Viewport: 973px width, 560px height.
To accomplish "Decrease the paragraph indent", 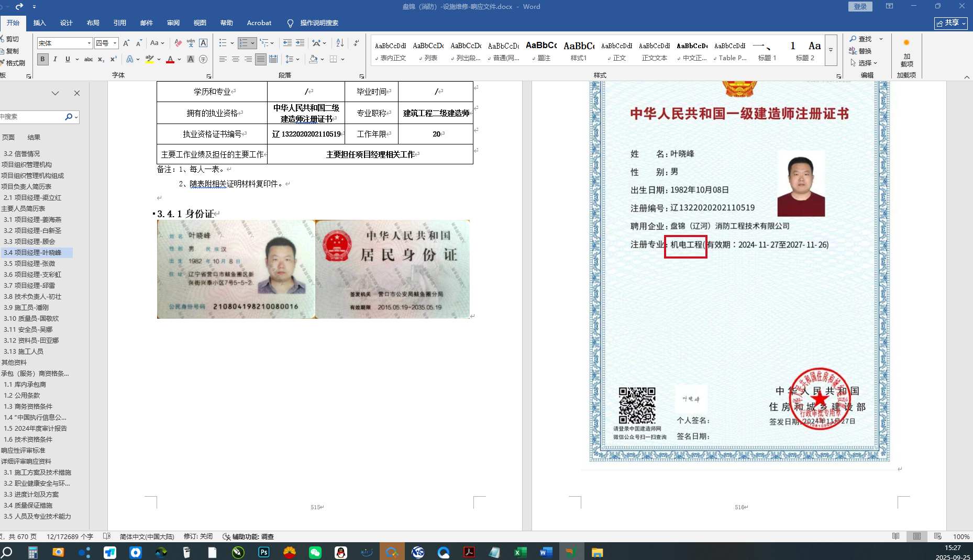I will 287,43.
